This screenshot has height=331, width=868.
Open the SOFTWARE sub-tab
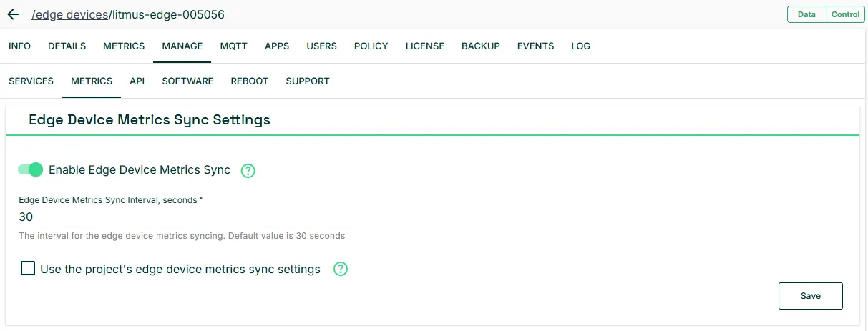point(187,81)
